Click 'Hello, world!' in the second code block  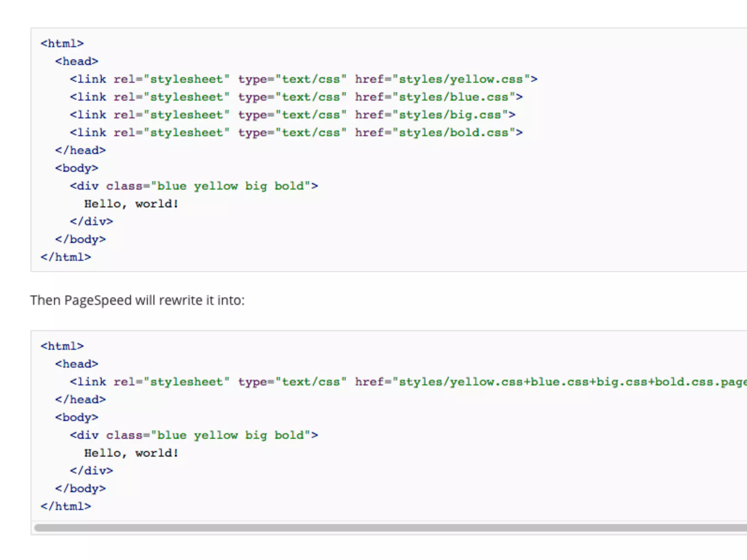click(131, 453)
